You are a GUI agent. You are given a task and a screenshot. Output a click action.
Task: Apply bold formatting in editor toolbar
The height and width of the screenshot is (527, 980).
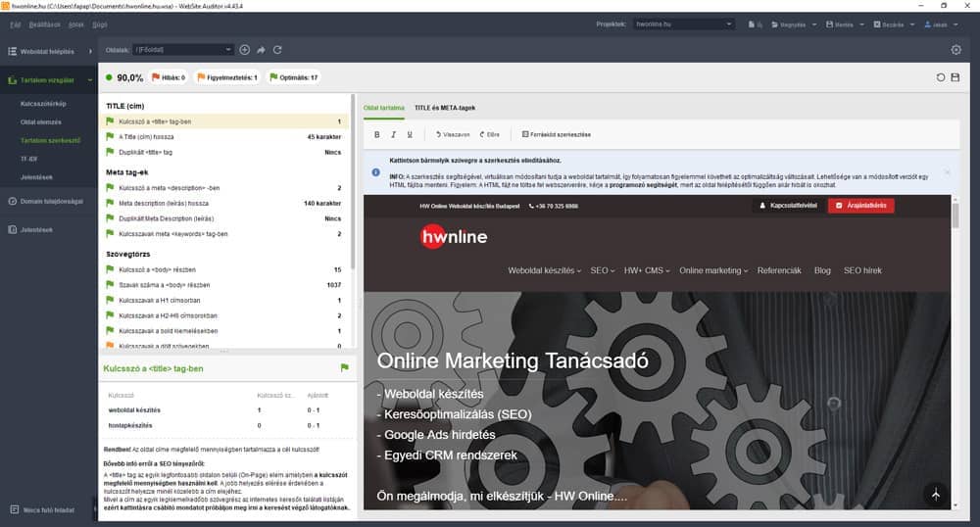[377, 134]
